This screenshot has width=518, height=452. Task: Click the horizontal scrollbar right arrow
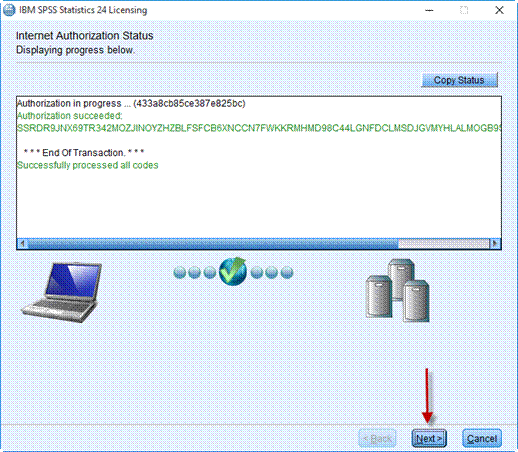click(495, 244)
